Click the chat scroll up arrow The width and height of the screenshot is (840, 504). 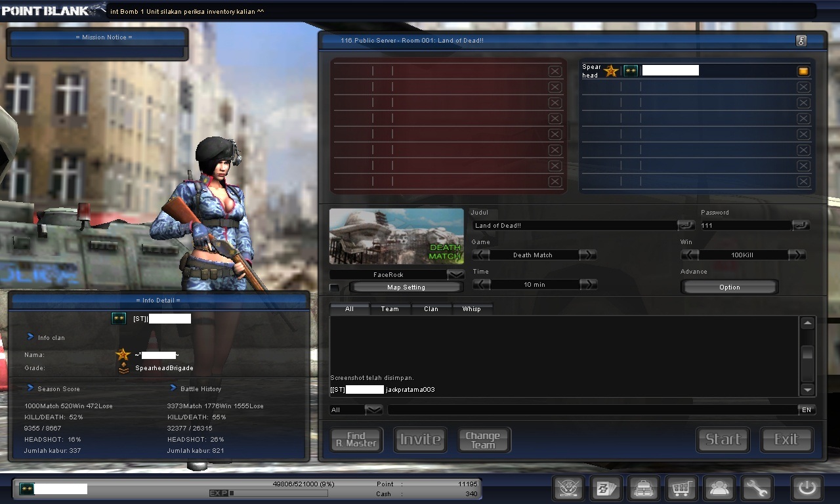pos(807,324)
